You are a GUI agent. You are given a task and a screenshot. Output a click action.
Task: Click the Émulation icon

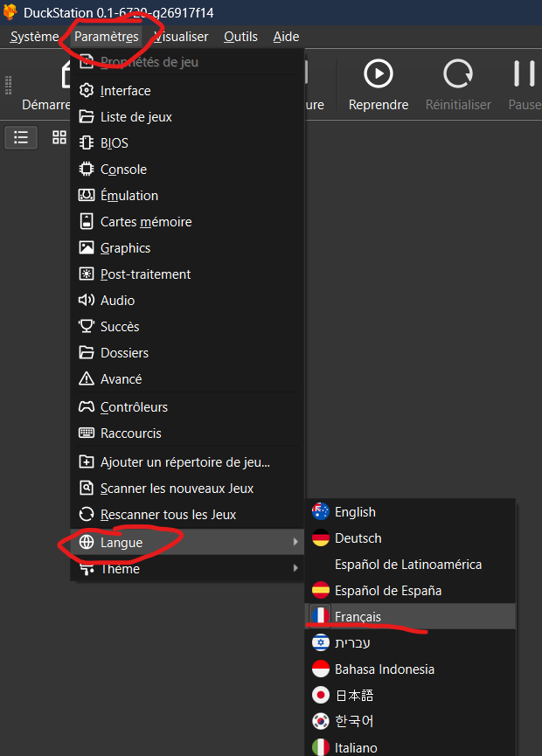point(87,195)
